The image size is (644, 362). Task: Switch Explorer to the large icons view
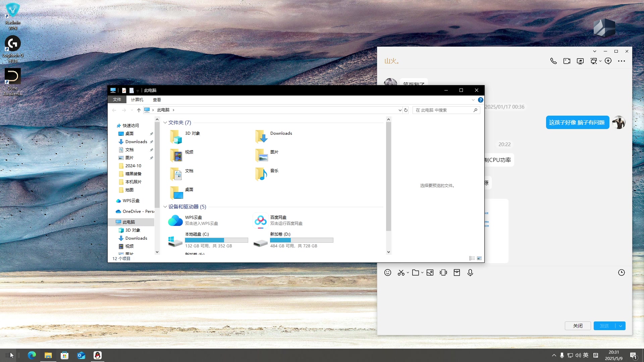[479, 258]
